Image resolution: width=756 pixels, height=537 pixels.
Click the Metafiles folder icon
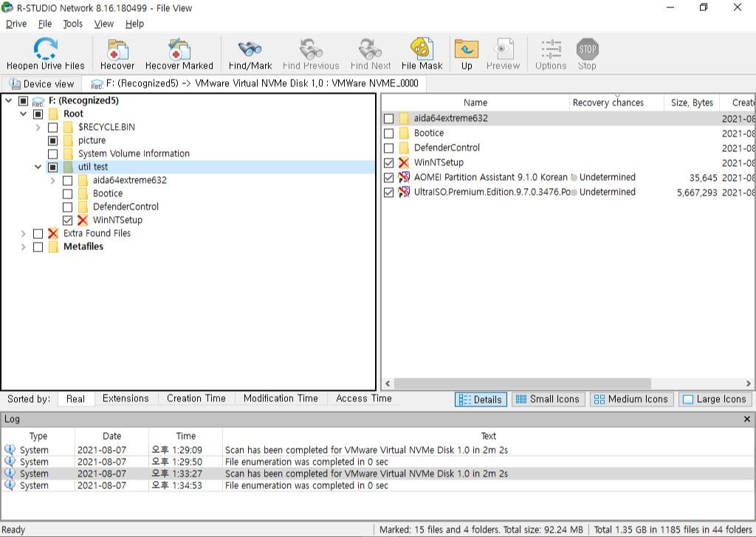(53, 246)
